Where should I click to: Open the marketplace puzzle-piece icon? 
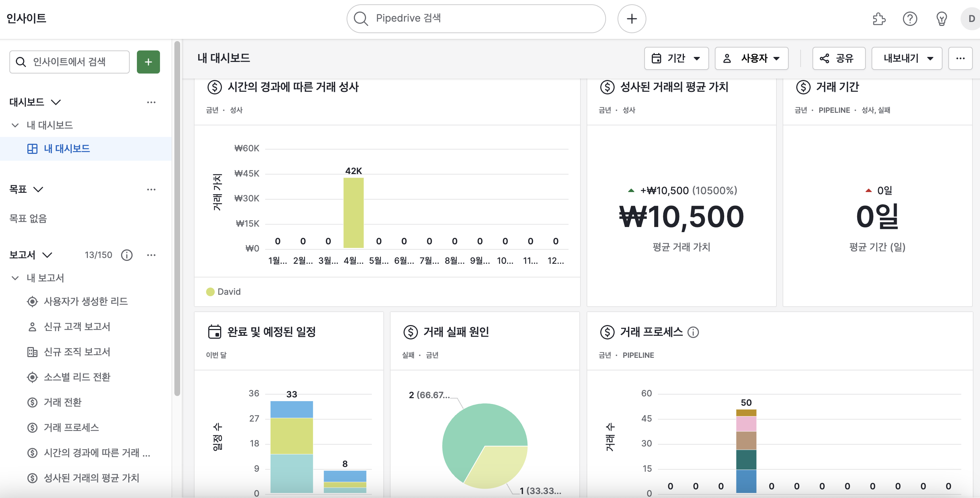[878, 19]
